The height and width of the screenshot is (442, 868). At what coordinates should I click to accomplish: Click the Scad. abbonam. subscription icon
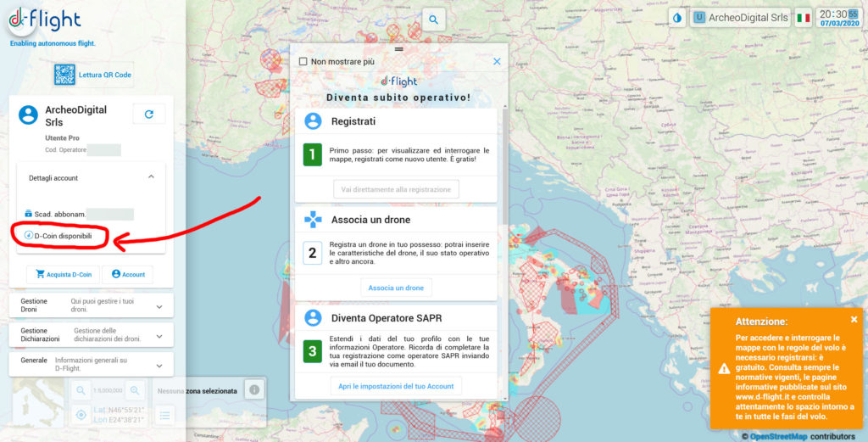click(29, 213)
